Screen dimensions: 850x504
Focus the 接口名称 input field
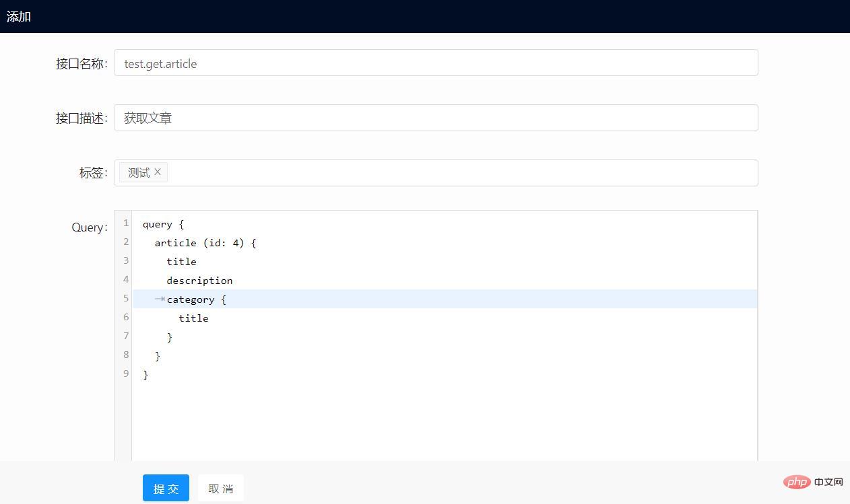[435, 63]
